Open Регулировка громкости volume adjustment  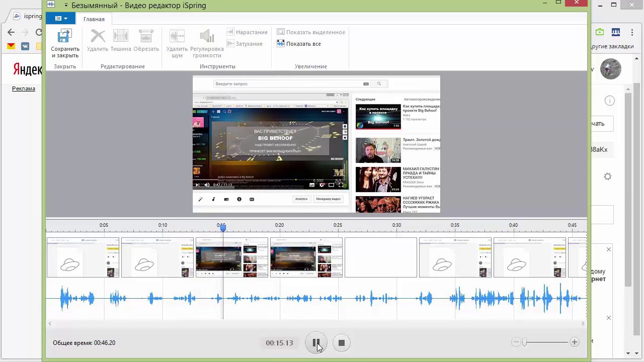[x=208, y=44]
